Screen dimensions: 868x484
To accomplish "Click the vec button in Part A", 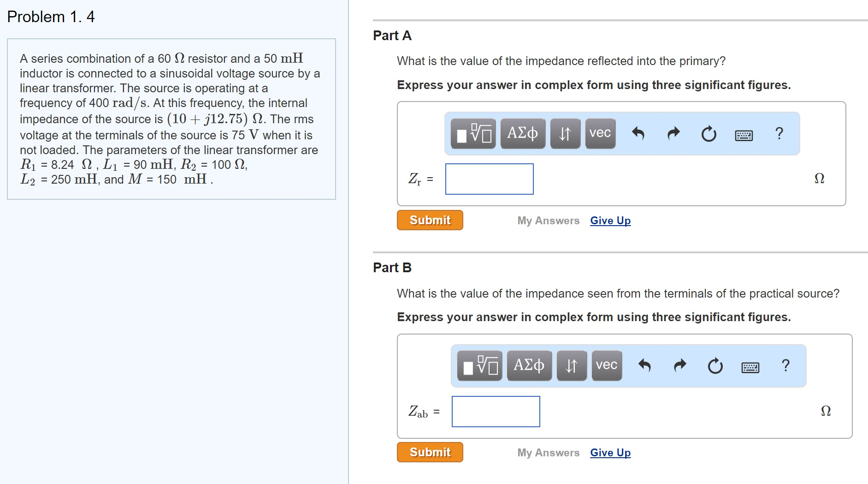I will [x=600, y=134].
